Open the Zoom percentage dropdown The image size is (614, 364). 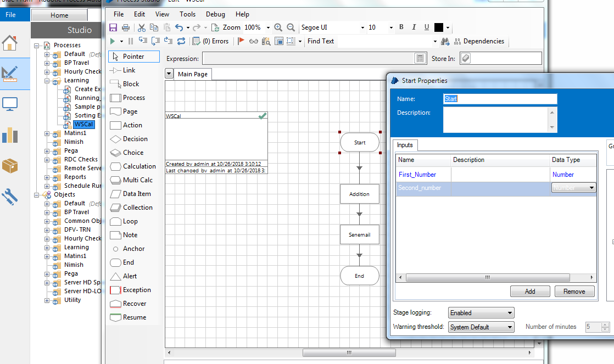[x=268, y=27]
